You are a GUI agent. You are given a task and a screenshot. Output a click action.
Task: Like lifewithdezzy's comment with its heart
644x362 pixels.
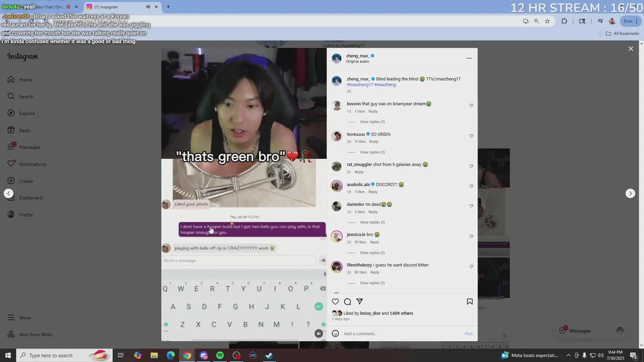[x=471, y=266]
